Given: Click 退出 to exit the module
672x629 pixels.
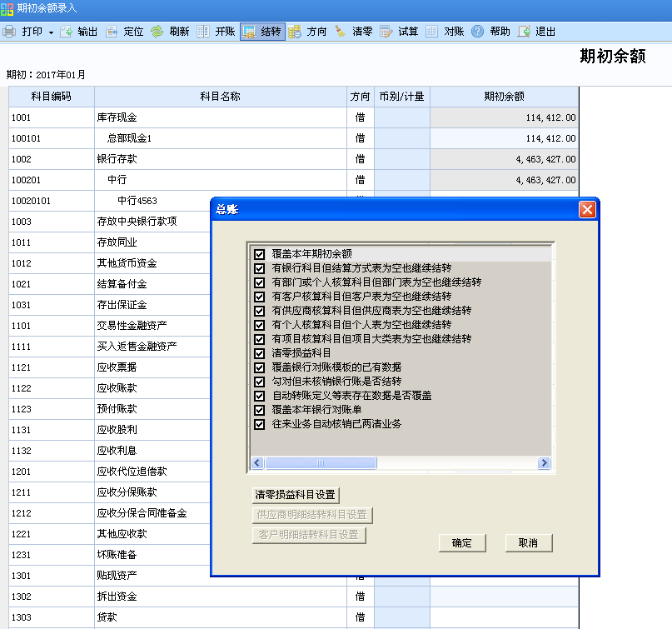Looking at the screenshot, I should tap(535, 31).
